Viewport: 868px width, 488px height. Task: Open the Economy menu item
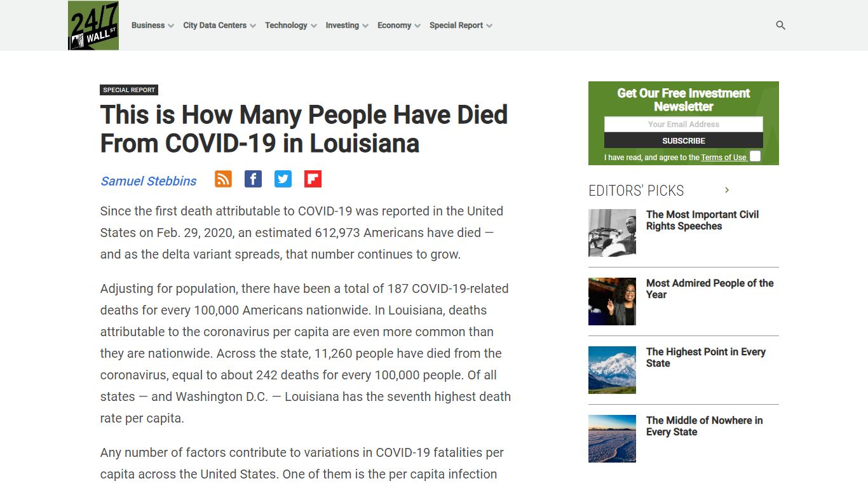pos(395,25)
